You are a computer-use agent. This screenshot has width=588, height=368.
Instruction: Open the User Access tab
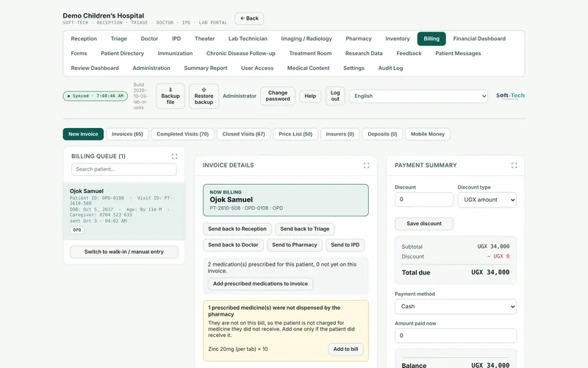[x=257, y=68]
